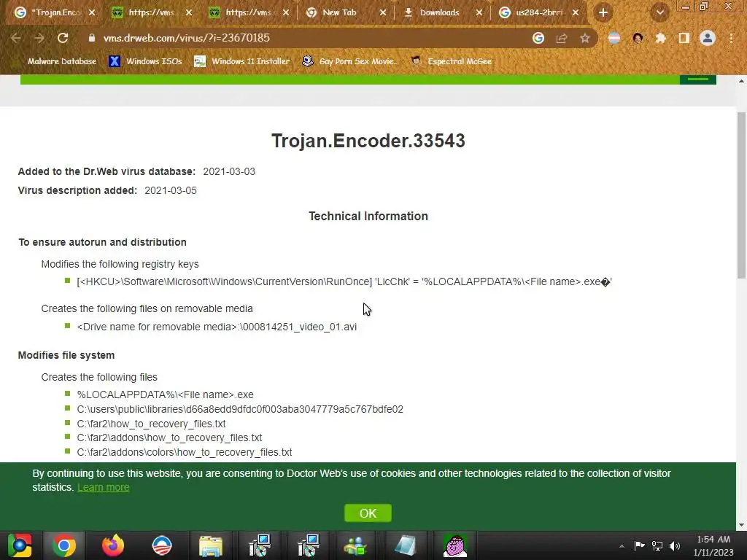
Task: Open the second installer taskbar icon
Action: click(x=309, y=545)
